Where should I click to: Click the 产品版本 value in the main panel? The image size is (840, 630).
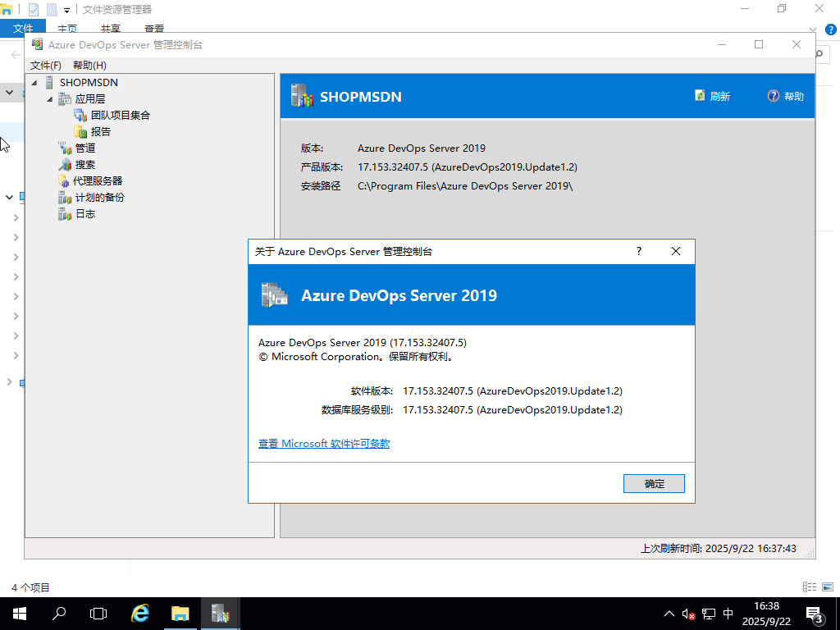(x=467, y=167)
